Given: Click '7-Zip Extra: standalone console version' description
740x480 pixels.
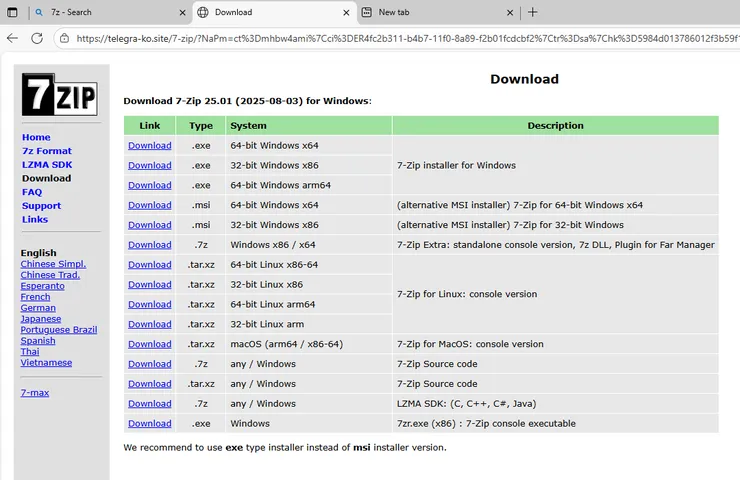Looking at the screenshot, I should 555,244.
